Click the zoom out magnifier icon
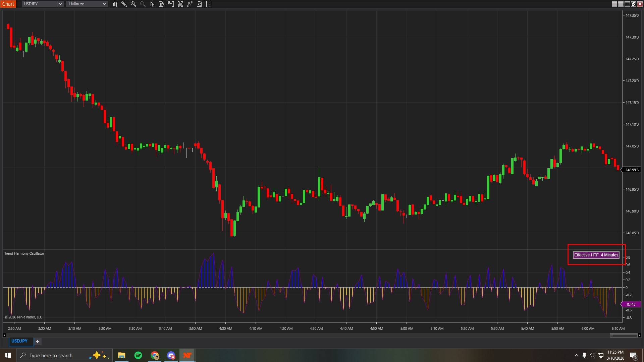The image size is (644, 362). pos(143,4)
